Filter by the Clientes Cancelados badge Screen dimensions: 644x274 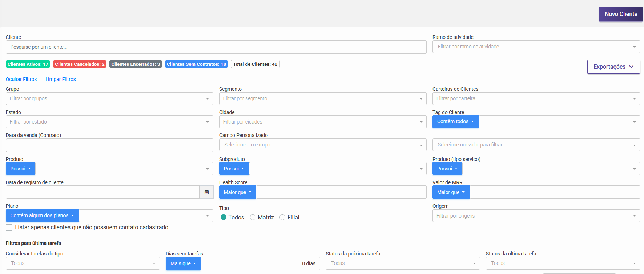pos(80,64)
